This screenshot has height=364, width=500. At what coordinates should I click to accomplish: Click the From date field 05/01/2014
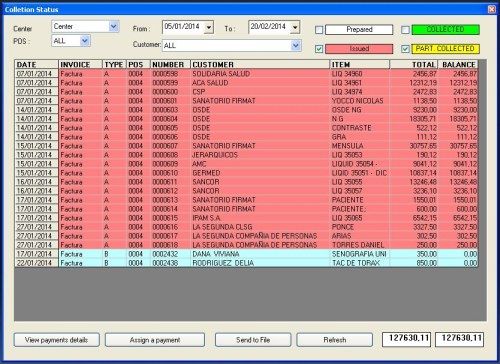pos(183,27)
